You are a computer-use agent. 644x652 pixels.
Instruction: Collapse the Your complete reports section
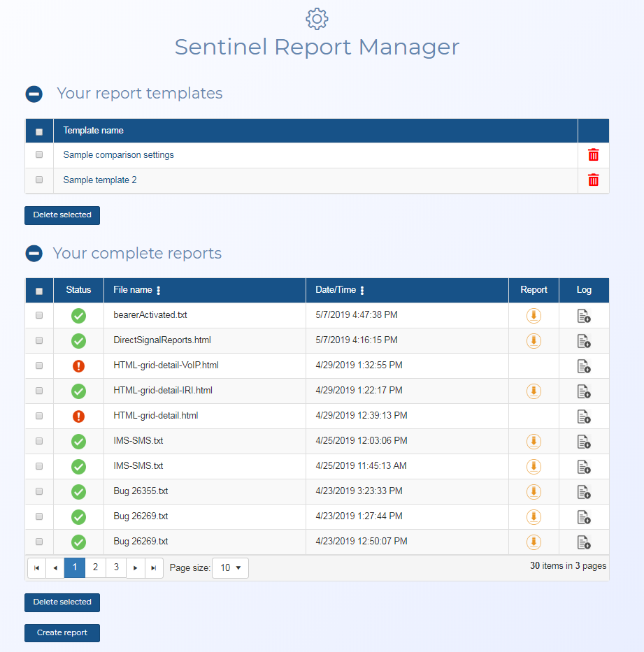pos(34,254)
